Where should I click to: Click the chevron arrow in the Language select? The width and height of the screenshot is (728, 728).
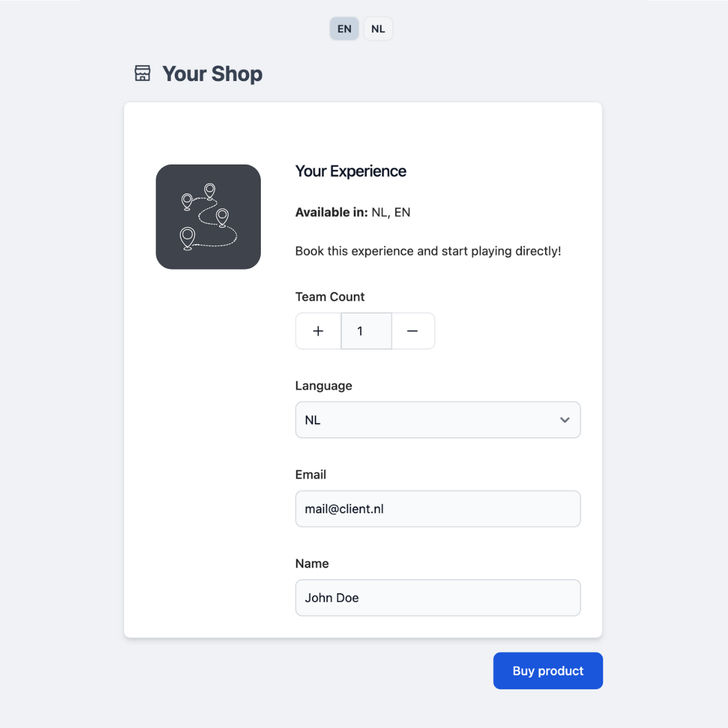(565, 420)
